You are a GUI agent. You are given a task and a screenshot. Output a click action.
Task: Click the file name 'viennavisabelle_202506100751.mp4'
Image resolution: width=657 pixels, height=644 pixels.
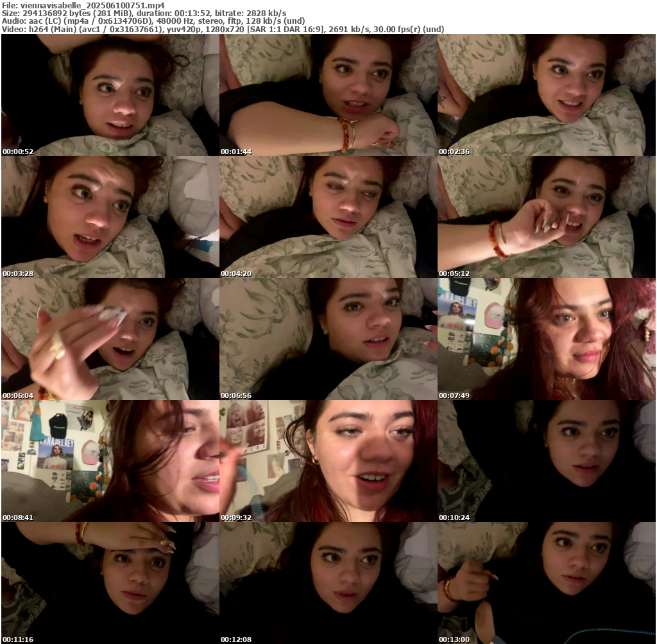92,5
